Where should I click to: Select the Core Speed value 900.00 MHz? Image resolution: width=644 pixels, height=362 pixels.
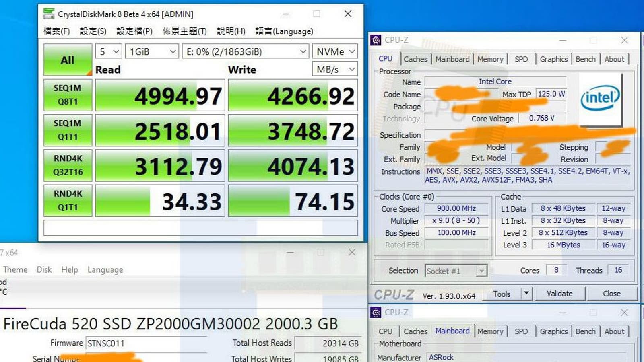(457, 208)
